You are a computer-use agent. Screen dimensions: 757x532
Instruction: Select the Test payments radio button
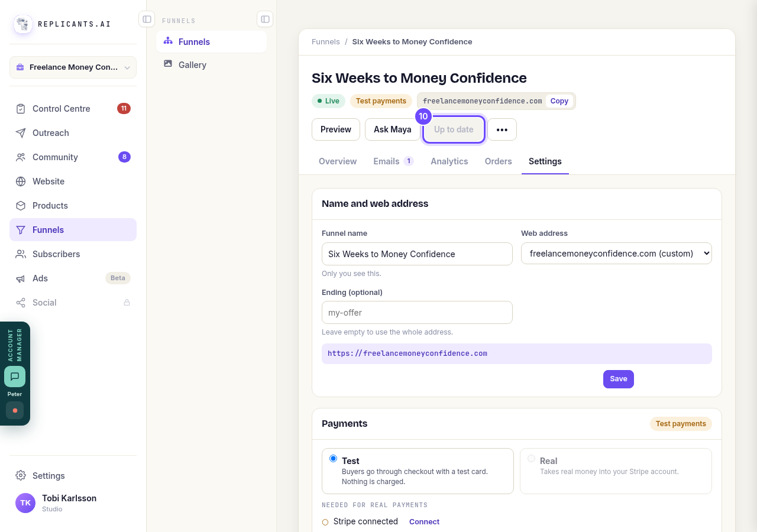tap(334, 459)
